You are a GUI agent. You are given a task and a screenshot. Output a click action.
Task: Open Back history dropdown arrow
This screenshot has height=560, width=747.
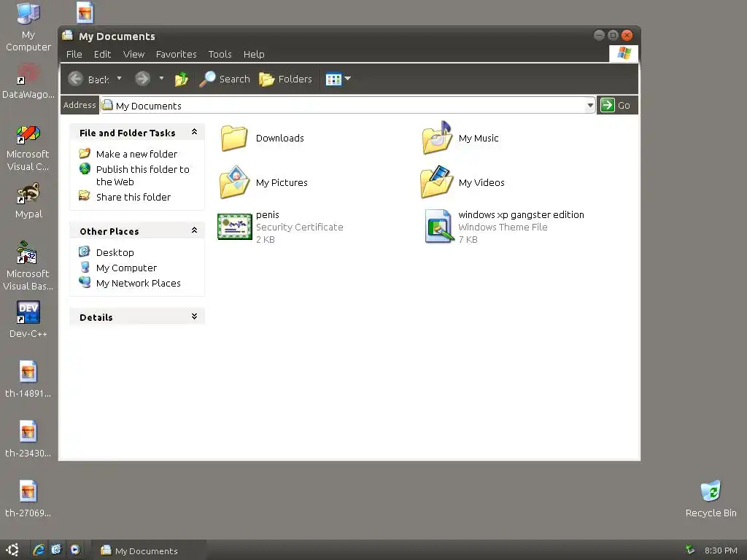[119, 78]
